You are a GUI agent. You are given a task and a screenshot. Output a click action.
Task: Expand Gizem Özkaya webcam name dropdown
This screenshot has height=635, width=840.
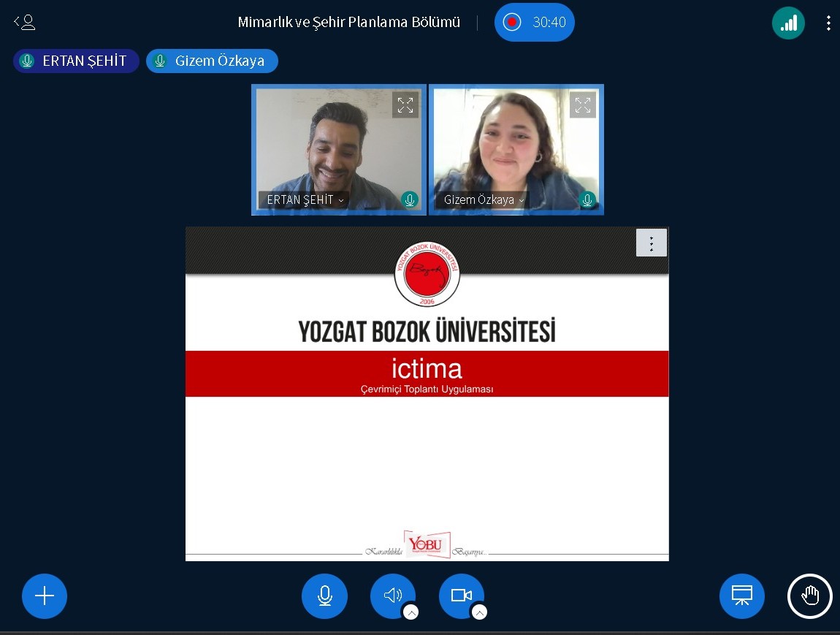(x=484, y=199)
